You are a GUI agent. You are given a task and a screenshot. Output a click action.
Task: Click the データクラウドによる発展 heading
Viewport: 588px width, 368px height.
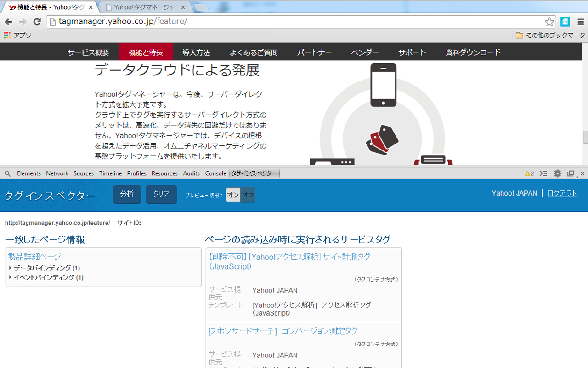coord(177,70)
